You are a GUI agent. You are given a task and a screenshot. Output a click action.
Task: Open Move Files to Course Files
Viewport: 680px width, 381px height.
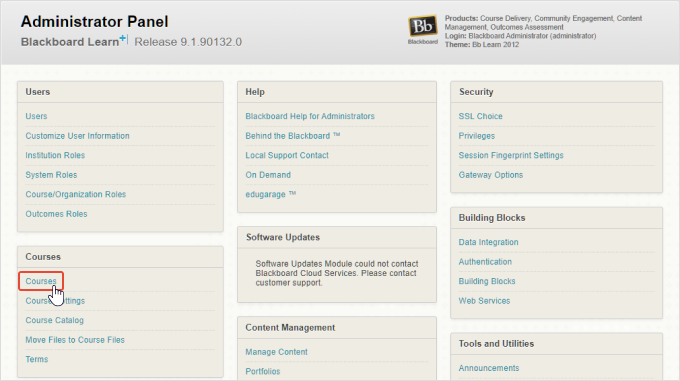pos(75,340)
